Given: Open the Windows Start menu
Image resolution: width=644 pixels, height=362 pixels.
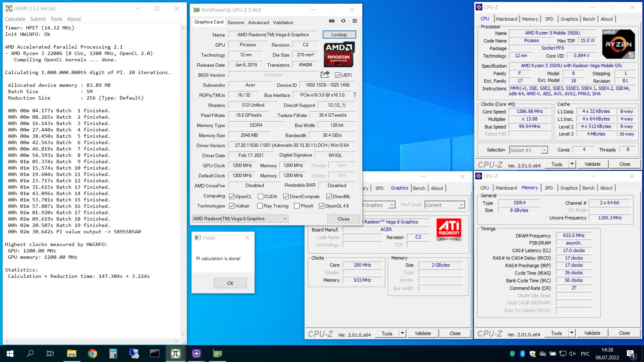Looking at the screenshot, I should pos(10,354).
